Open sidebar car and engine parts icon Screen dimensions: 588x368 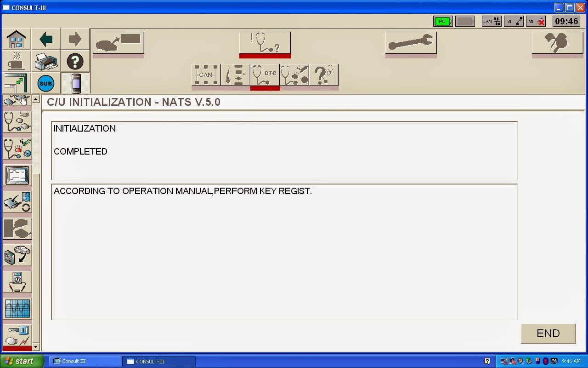17,255
